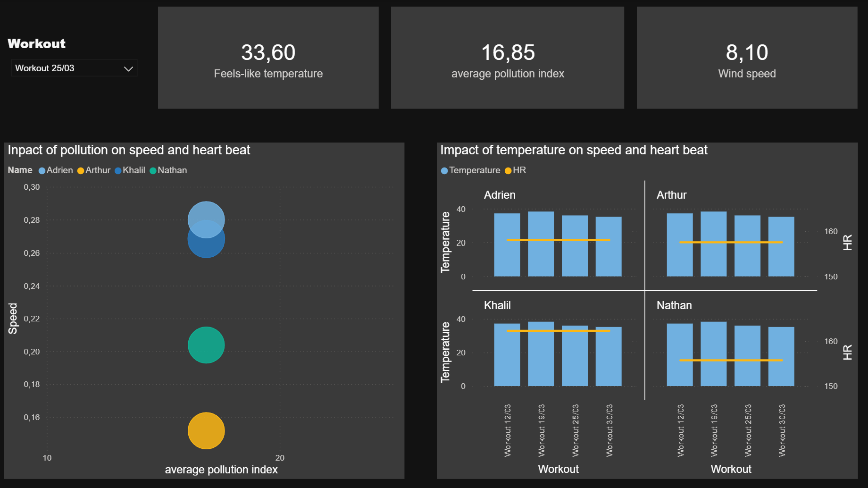The height and width of the screenshot is (488, 868).
Task: Select Nathan in the pollution chart legend
Action: [x=168, y=170]
